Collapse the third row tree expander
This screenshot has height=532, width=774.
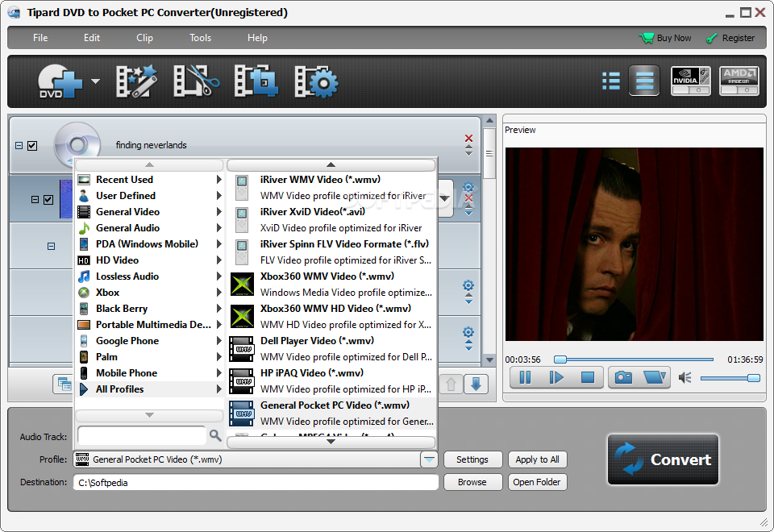(x=52, y=247)
